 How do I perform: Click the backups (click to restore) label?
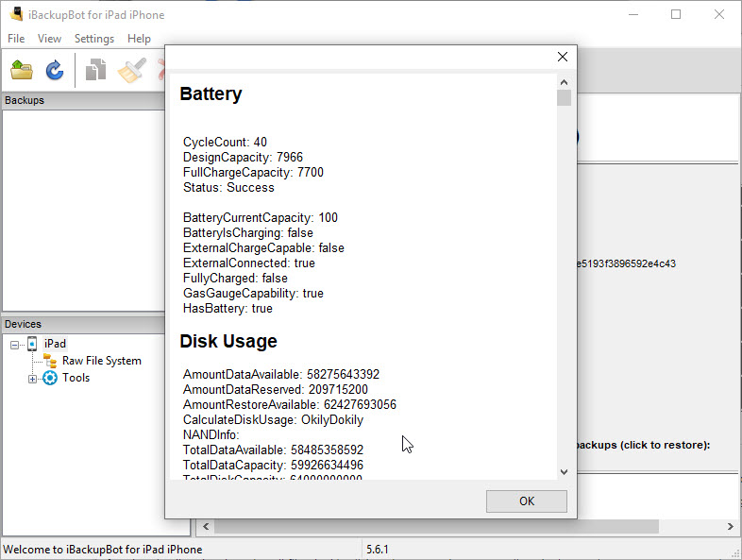644,445
